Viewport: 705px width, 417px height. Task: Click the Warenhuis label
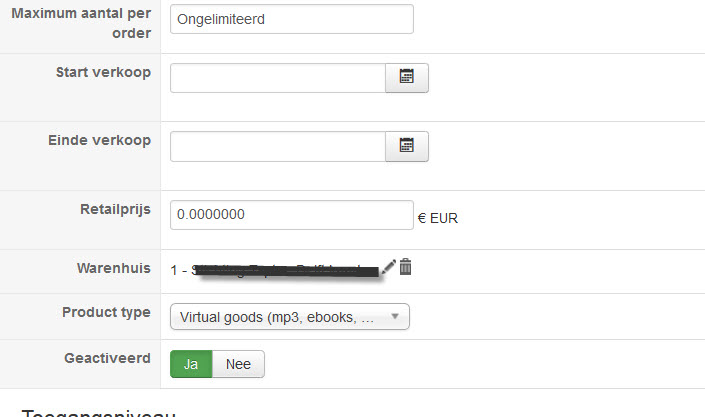point(114,268)
